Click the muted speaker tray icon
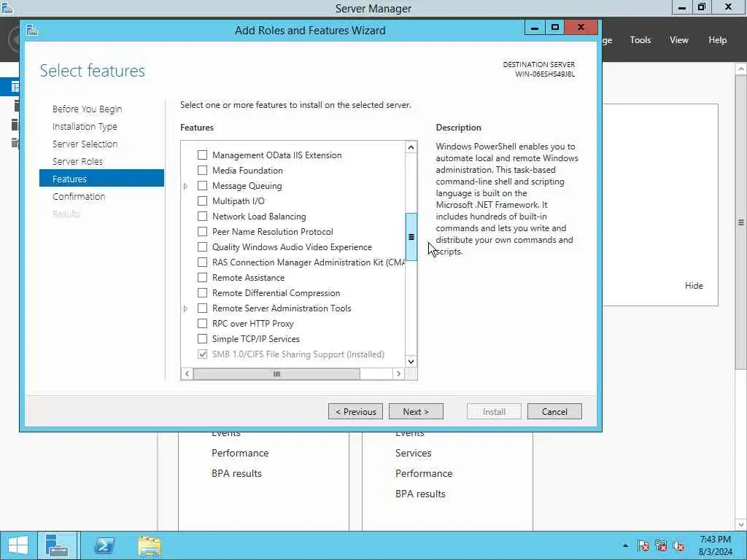This screenshot has height=560, width=747. click(x=678, y=545)
